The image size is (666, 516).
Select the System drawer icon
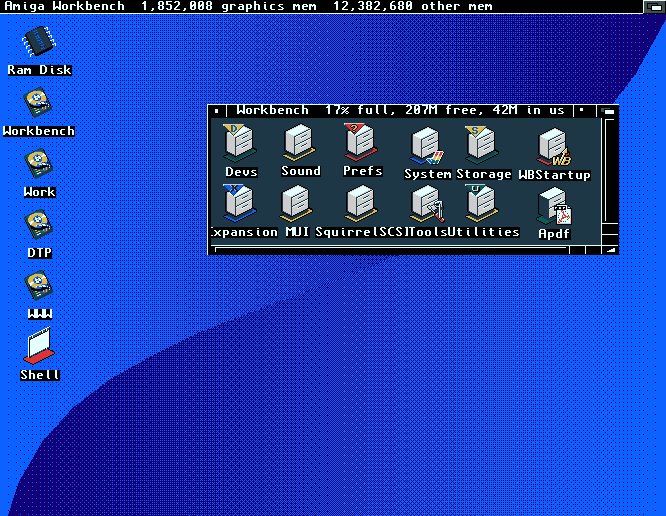pyautogui.click(x=426, y=146)
